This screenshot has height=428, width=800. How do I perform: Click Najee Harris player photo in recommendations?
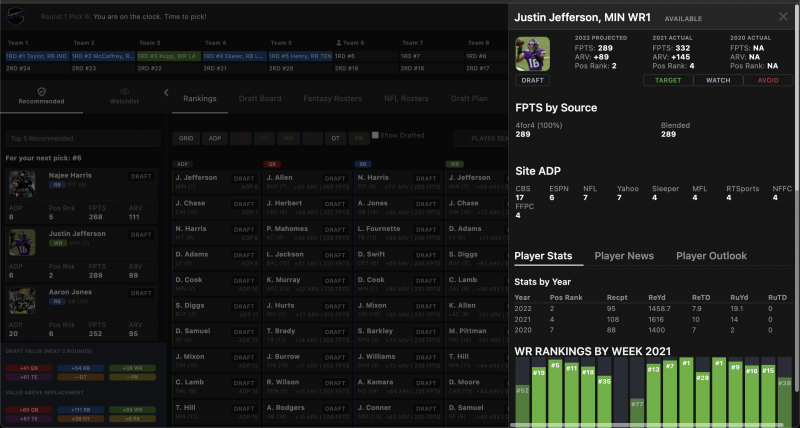(x=22, y=184)
